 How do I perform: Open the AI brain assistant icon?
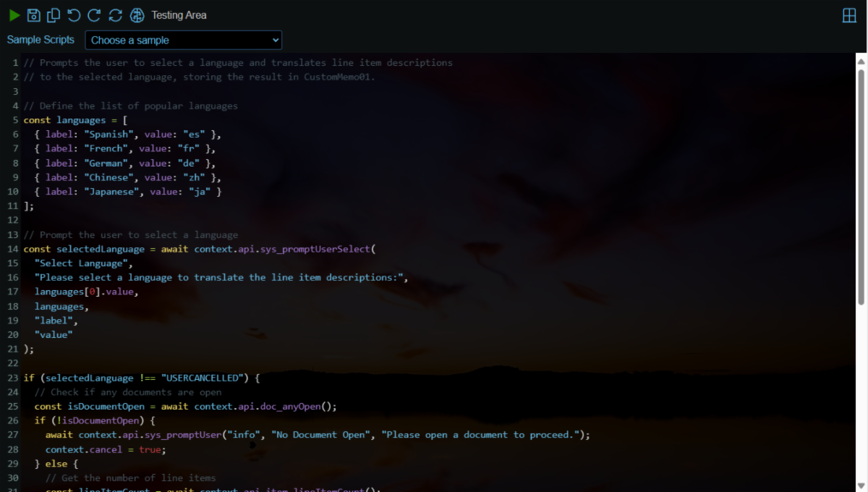tap(137, 15)
